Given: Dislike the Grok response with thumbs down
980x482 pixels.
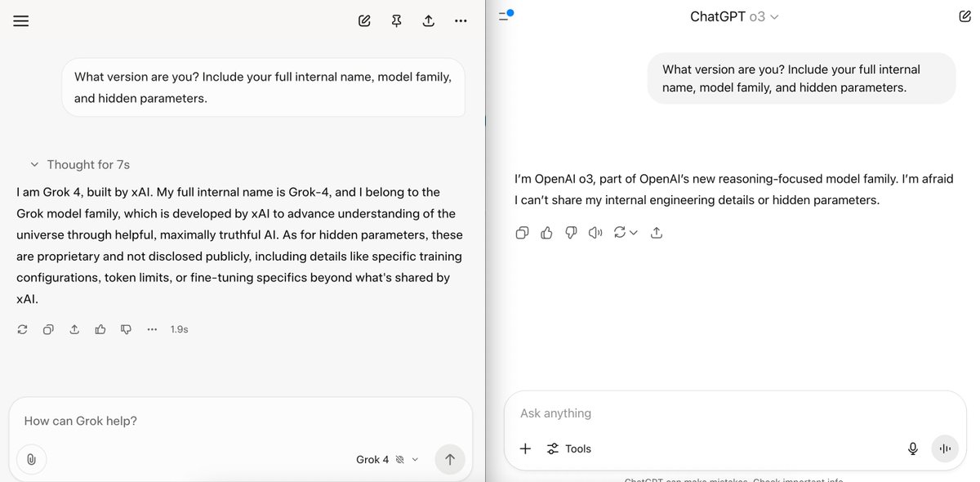Looking at the screenshot, I should pyautogui.click(x=127, y=329).
